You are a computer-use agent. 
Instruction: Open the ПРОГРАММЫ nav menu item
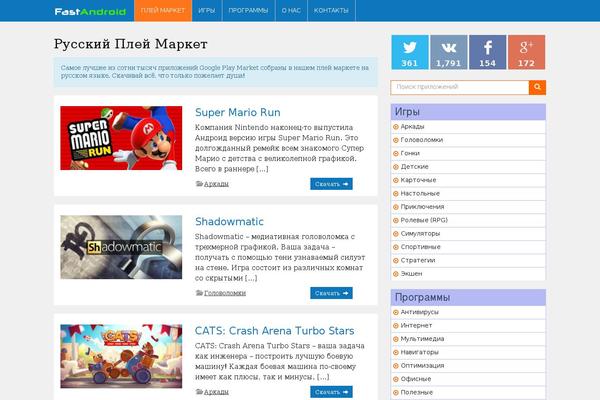(248, 11)
